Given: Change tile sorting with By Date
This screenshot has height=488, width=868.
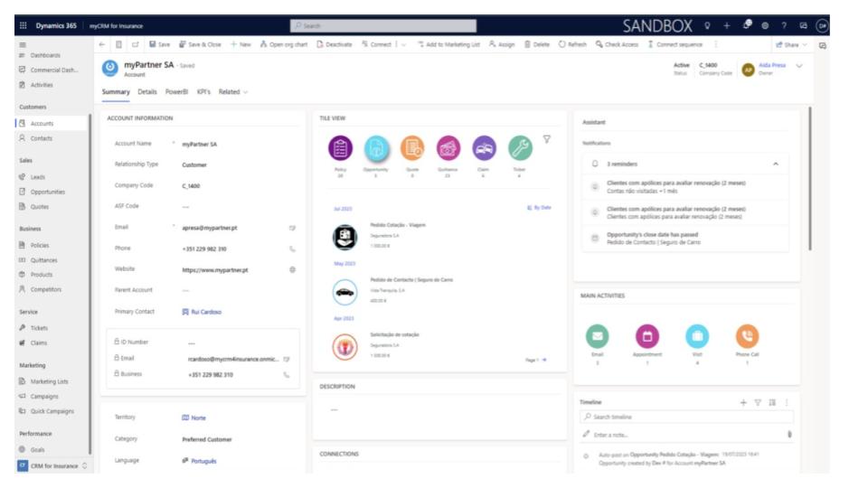Looking at the screenshot, I should tap(539, 208).
